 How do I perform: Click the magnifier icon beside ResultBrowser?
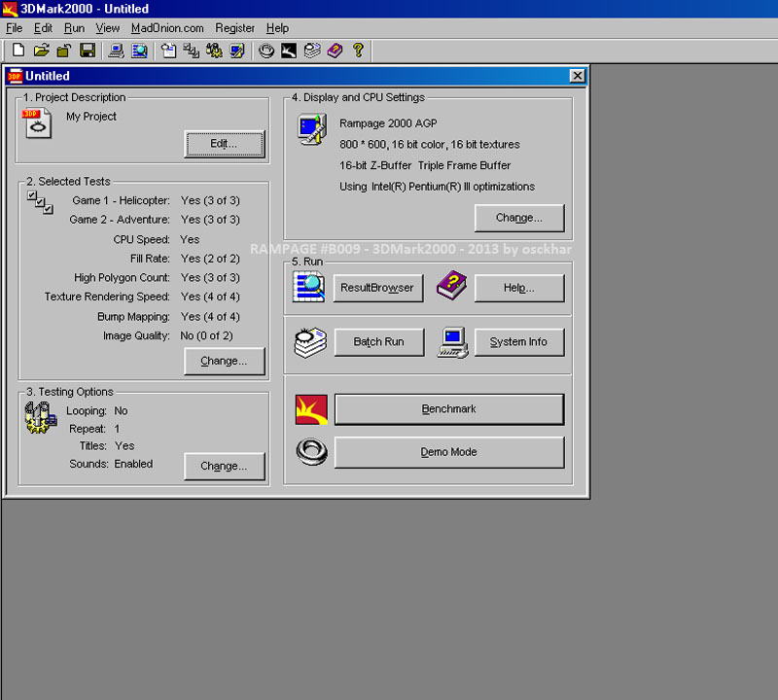click(x=308, y=287)
